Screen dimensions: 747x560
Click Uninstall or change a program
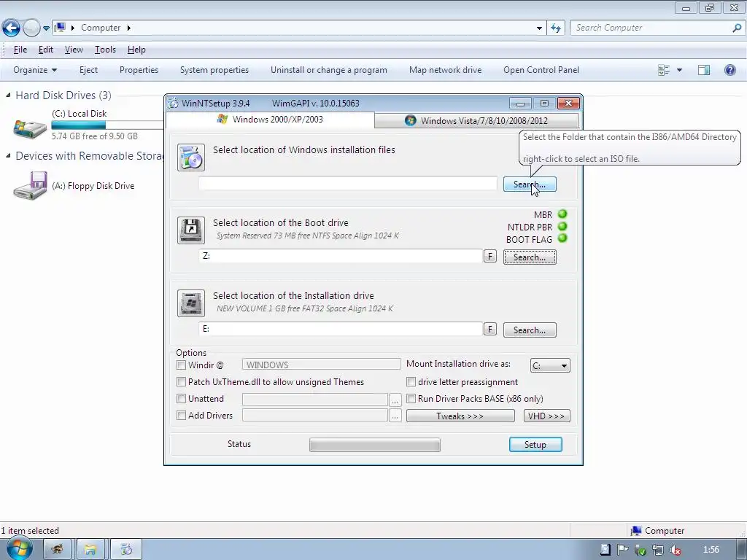pyautogui.click(x=329, y=70)
